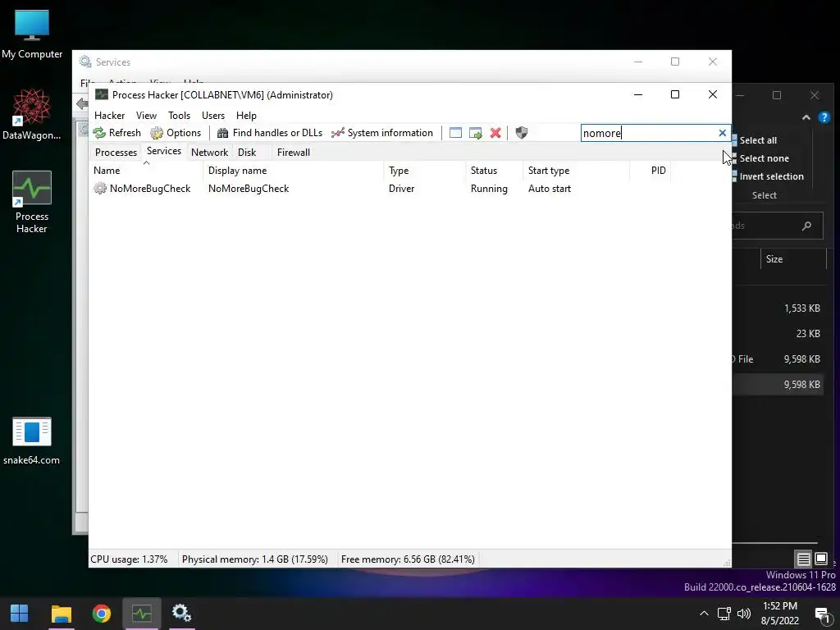The image size is (840, 630).
Task: Select the NoMoreBugCheck service row
Action: click(x=380, y=189)
